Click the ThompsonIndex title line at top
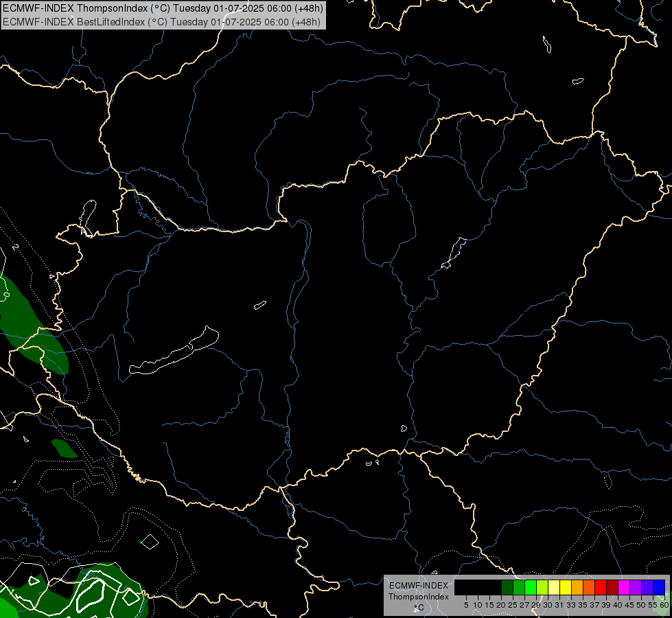 tap(163, 8)
